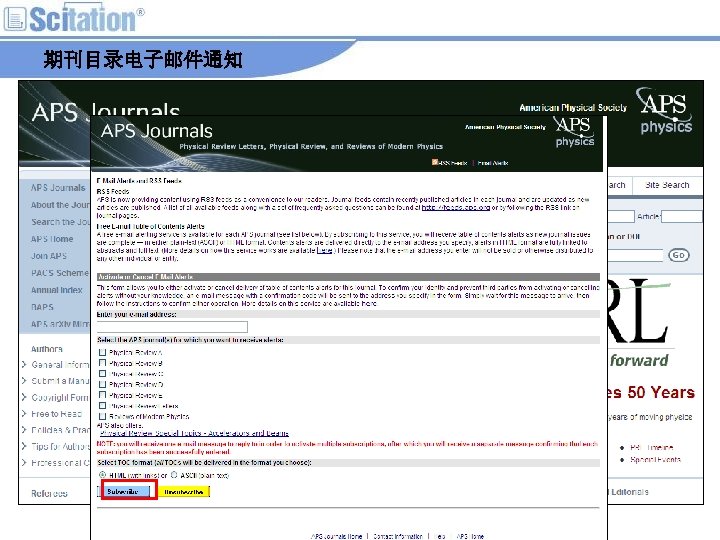
Task: Open Special Events bullet link
Action: (655, 460)
